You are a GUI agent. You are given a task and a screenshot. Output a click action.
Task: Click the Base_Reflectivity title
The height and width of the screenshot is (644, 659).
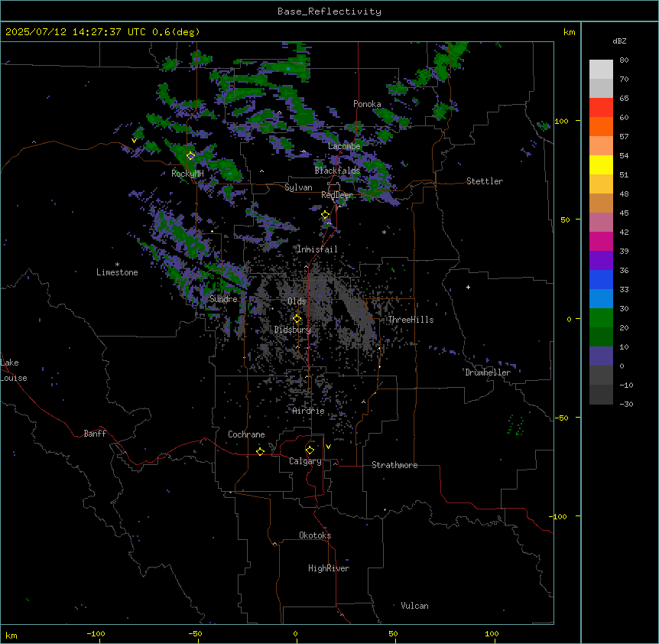click(329, 11)
